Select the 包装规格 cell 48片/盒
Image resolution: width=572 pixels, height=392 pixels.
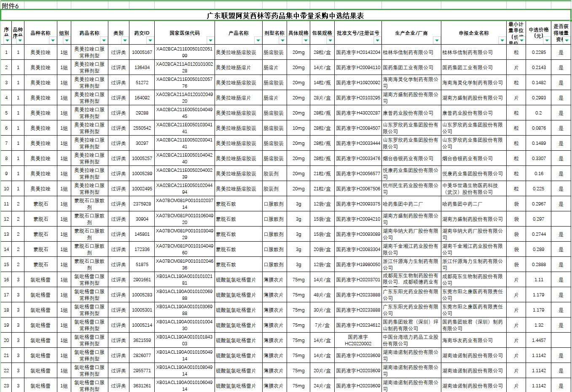322,295
